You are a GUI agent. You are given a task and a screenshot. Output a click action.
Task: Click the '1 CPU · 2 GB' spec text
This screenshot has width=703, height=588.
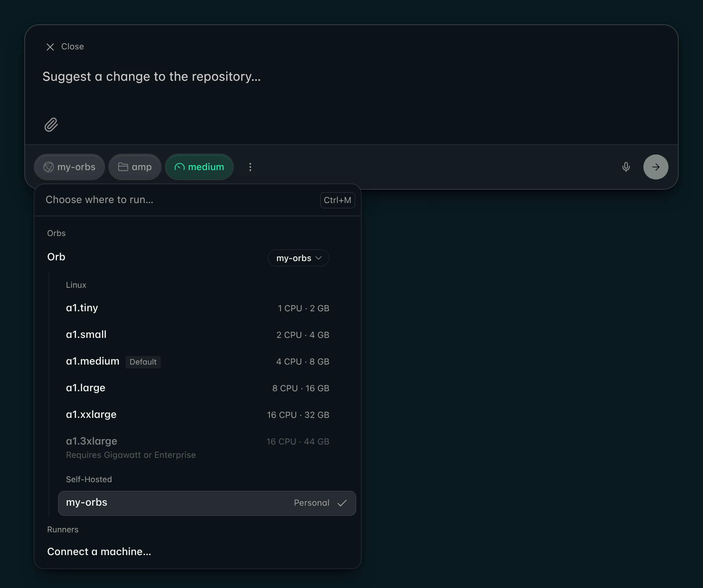pyautogui.click(x=304, y=308)
